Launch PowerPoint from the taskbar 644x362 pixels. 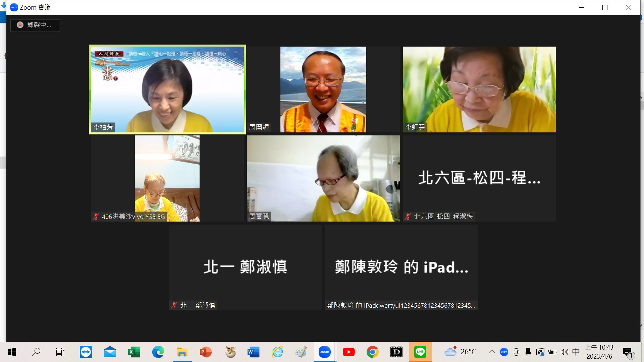tap(206, 352)
